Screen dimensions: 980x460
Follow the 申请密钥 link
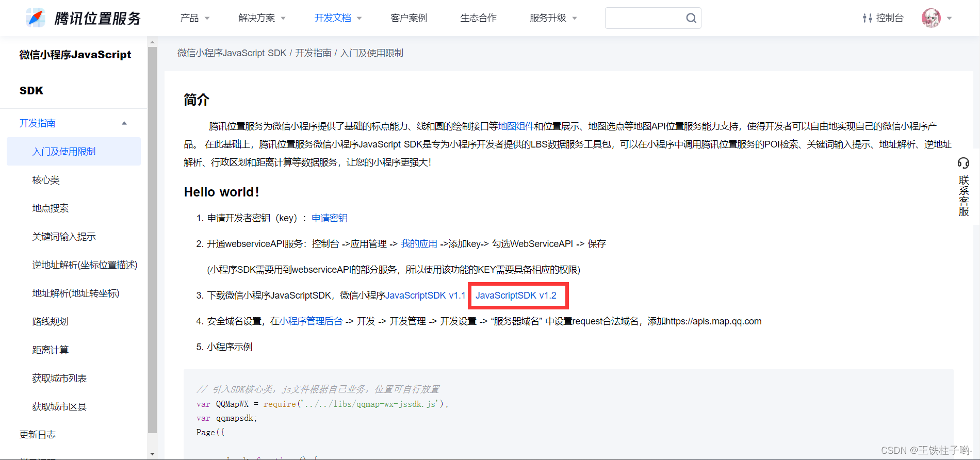330,218
